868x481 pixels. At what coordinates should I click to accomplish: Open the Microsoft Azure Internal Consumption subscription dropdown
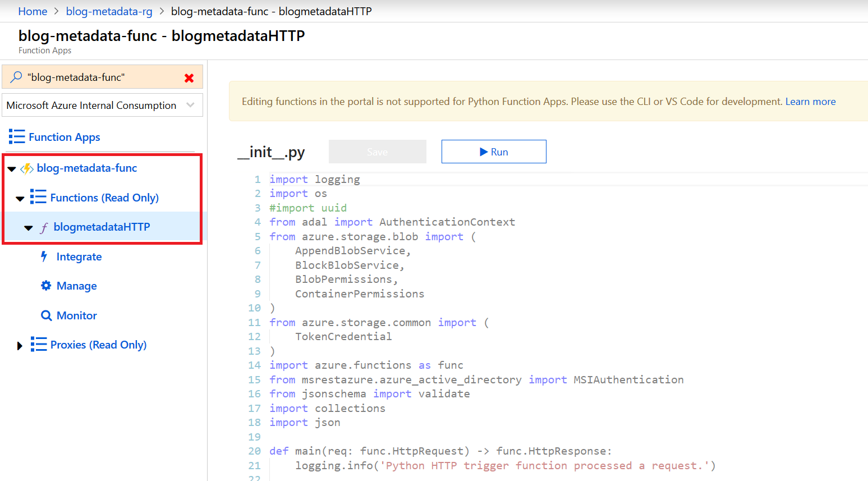click(103, 105)
